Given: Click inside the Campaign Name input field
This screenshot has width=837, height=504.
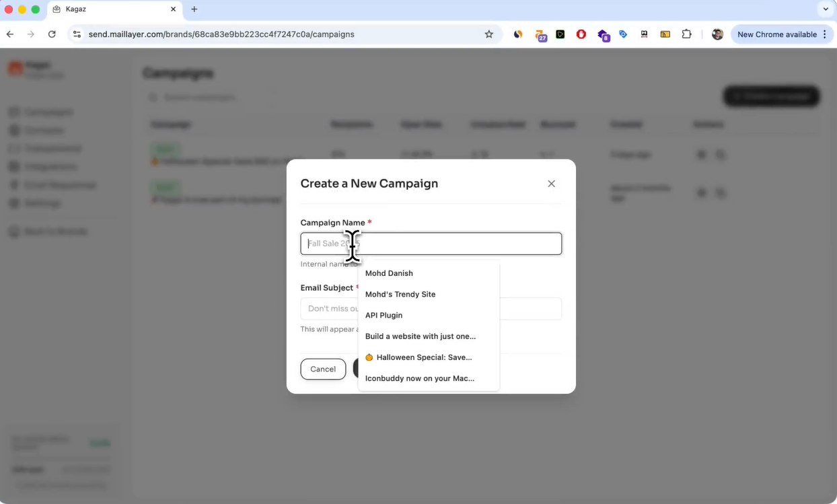Looking at the screenshot, I should [x=431, y=244].
